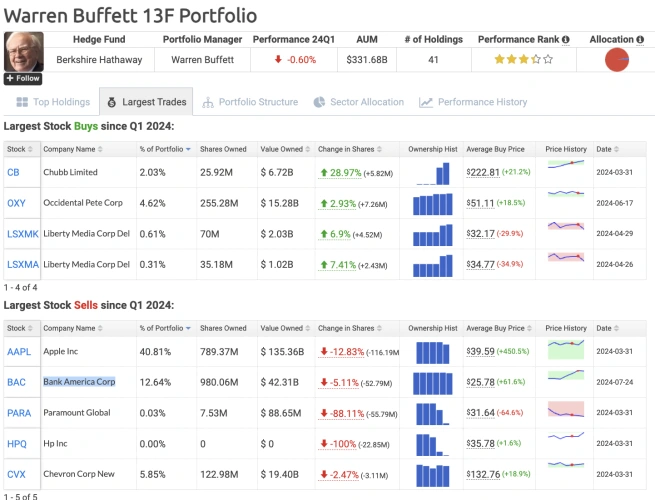655x500 pixels.
Task: Click the info icon beside Performance Rank
Action: pyautogui.click(x=566, y=39)
